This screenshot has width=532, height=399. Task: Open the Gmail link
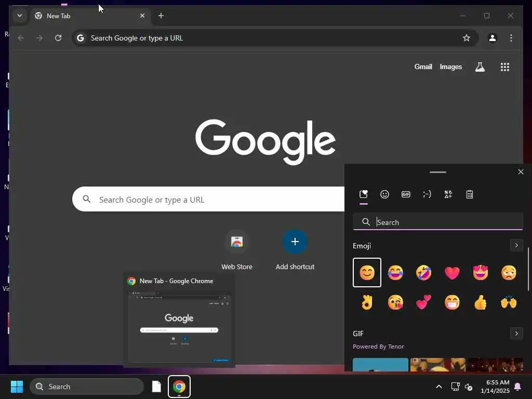(423, 67)
